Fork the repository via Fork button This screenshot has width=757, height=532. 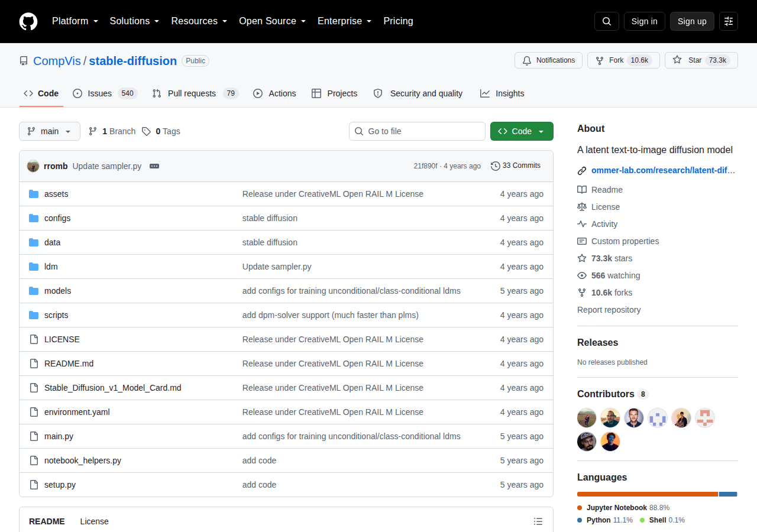tap(623, 60)
